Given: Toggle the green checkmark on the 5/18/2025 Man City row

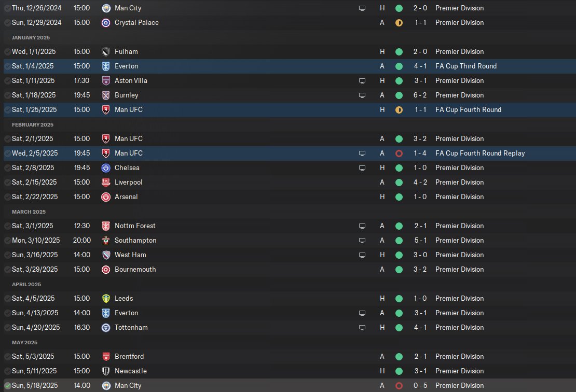Looking at the screenshot, I should (x=7, y=386).
